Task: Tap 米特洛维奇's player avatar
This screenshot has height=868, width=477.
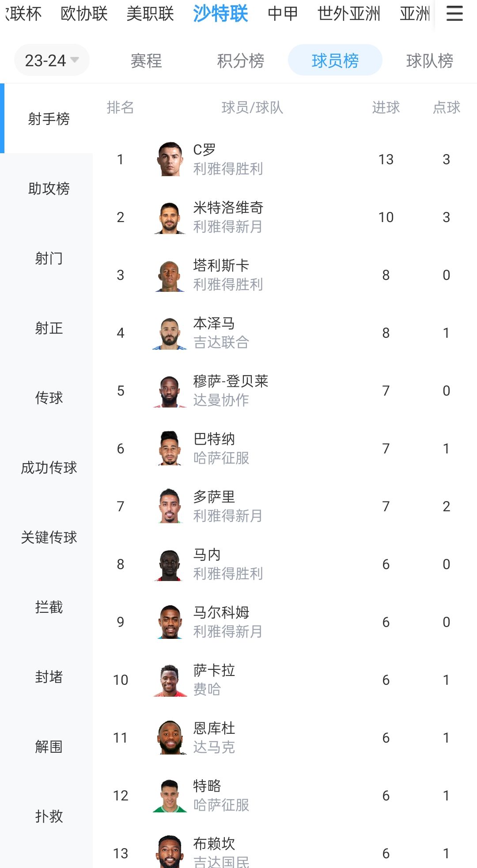Action: 170,217
